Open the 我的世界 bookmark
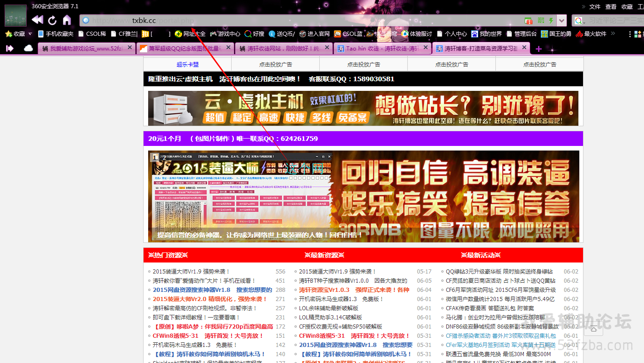 point(487,34)
